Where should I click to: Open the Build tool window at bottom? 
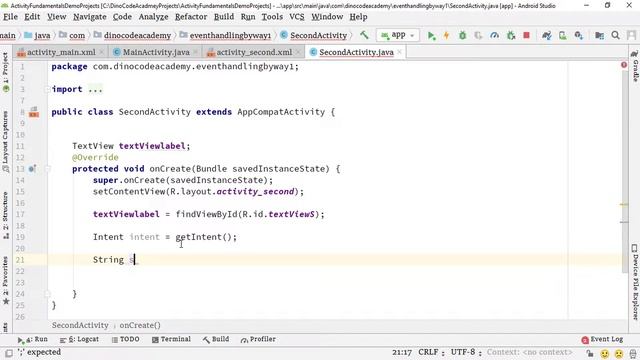point(216,339)
